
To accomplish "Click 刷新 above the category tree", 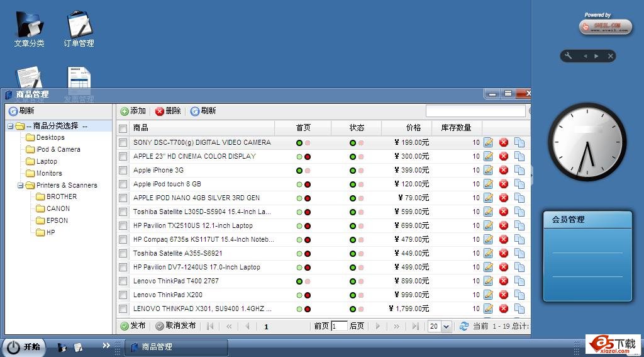I will click(21, 111).
